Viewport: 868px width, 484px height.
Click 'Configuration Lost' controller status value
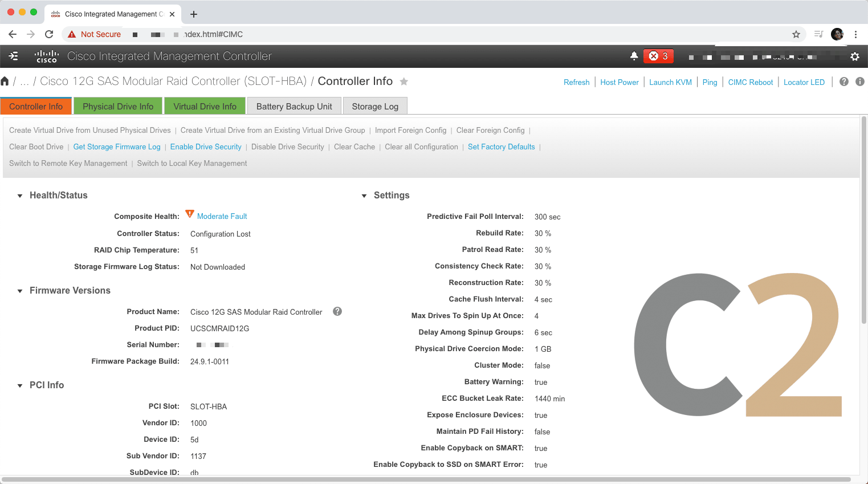[221, 234]
